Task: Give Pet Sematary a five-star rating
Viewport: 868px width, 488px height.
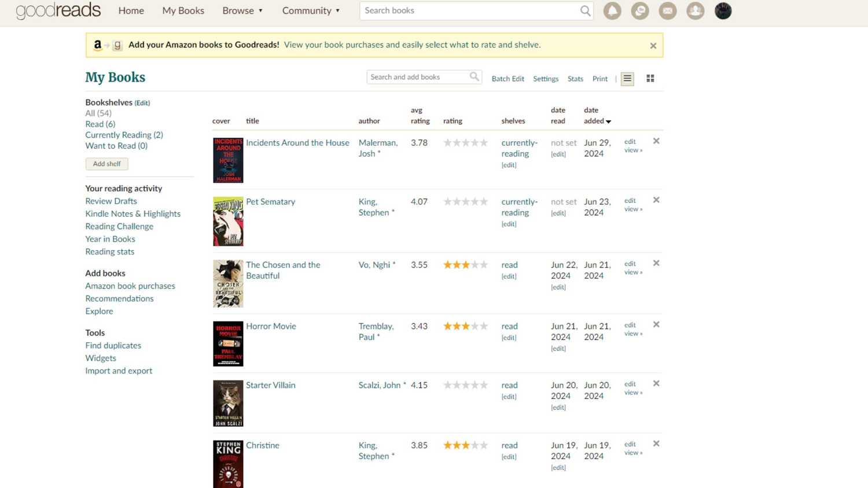Action: pyautogui.click(x=485, y=201)
